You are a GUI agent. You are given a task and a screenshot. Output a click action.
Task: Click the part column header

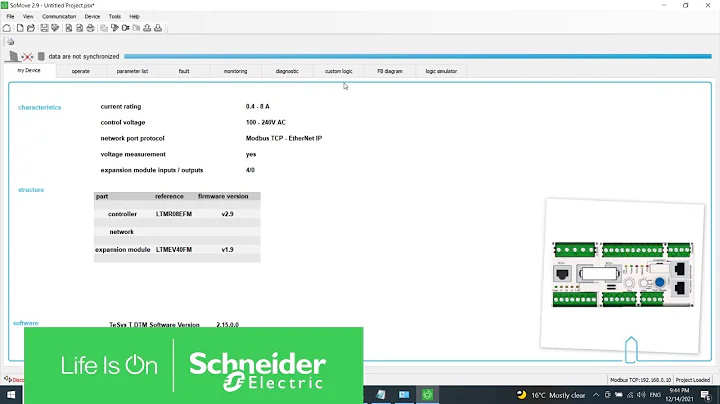tap(102, 196)
